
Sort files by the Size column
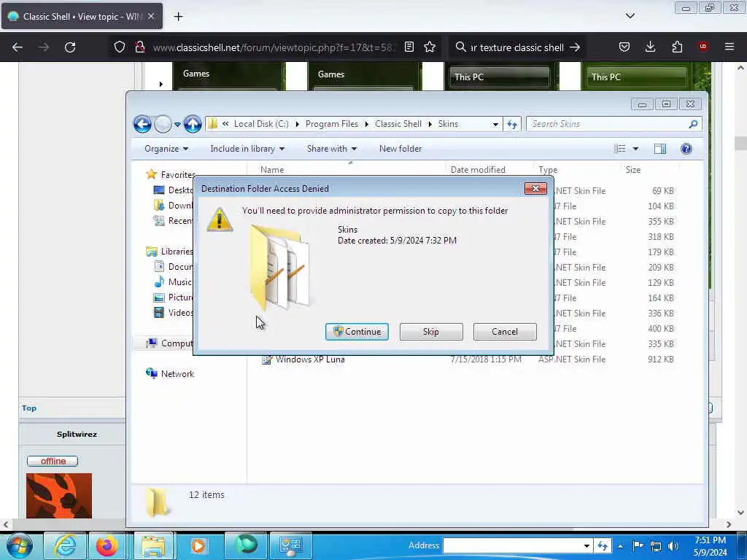(632, 170)
